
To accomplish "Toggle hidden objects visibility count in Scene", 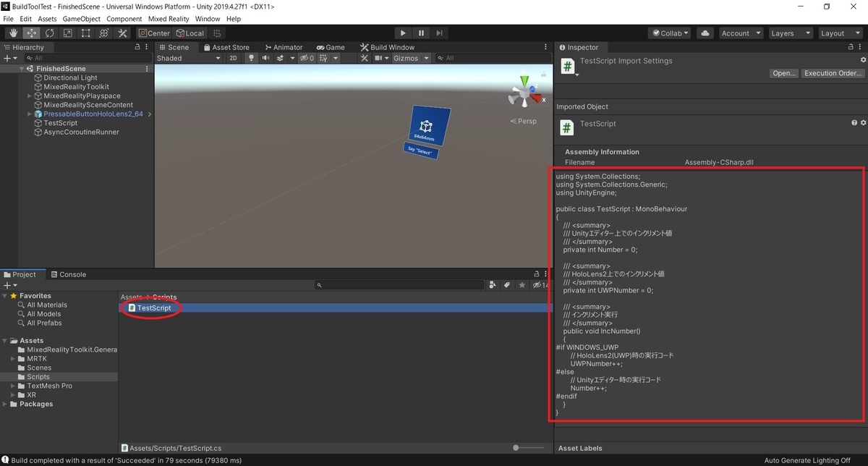I will pyautogui.click(x=307, y=58).
